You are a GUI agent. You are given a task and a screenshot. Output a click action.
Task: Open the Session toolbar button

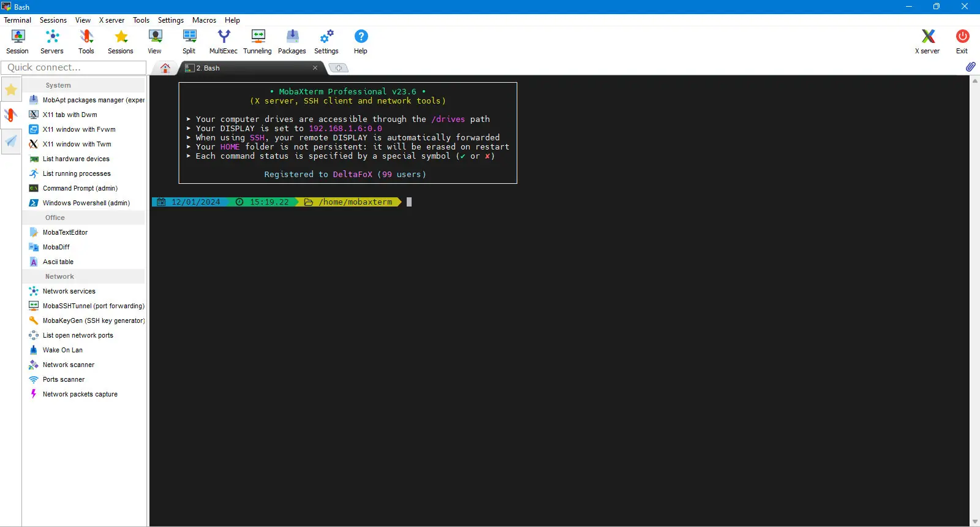(x=17, y=42)
